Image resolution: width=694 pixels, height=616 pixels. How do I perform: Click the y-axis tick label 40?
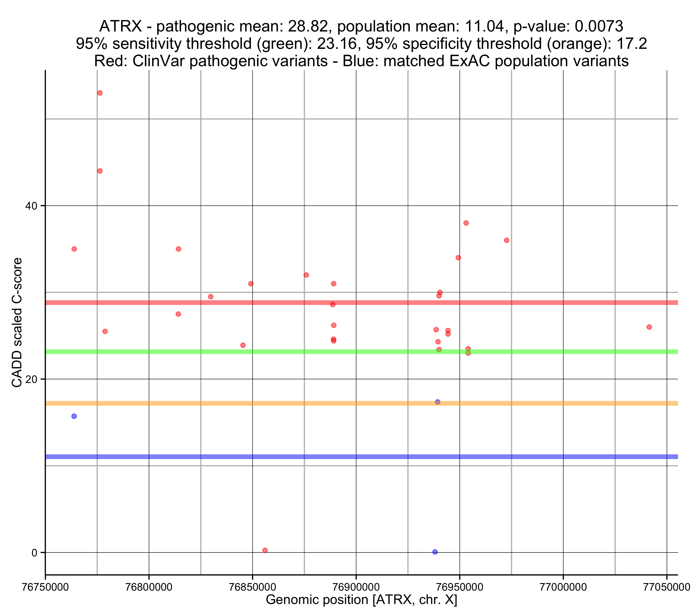pos(31,206)
